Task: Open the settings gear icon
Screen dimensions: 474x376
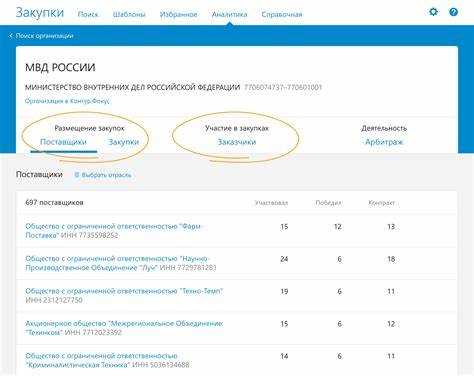Action: 433,12
